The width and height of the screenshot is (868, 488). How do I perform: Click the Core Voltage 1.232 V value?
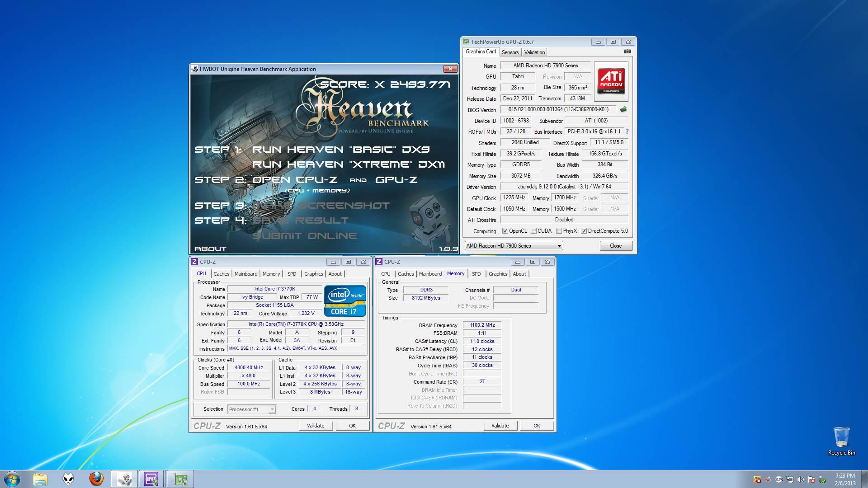tap(306, 314)
